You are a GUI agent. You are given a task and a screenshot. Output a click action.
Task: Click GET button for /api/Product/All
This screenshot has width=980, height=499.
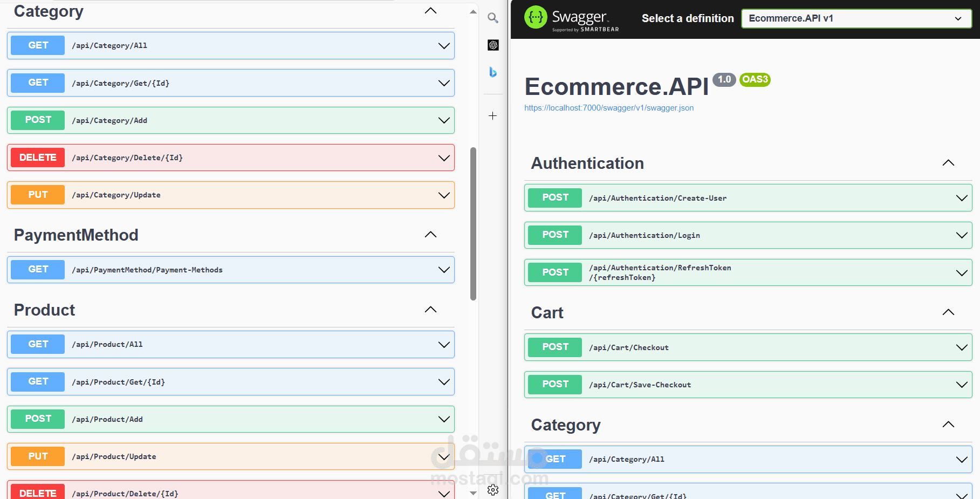[38, 344]
